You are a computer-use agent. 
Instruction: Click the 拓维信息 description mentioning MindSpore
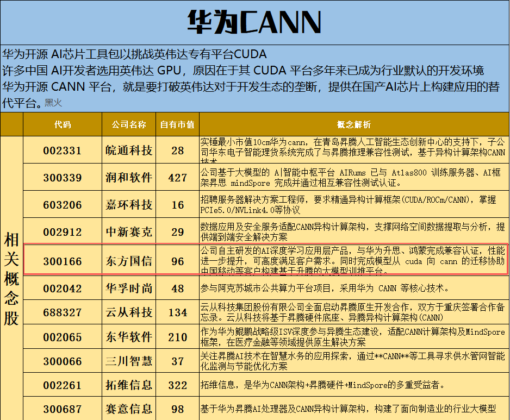[354, 385]
